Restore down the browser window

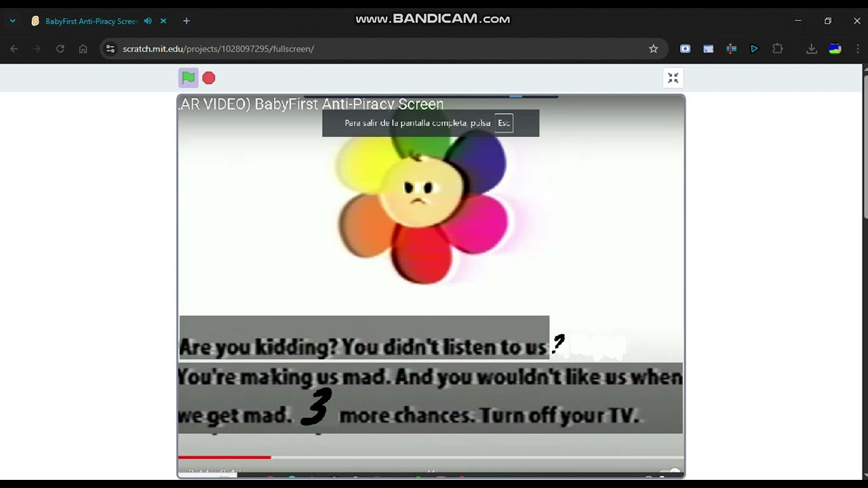pos(827,21)
